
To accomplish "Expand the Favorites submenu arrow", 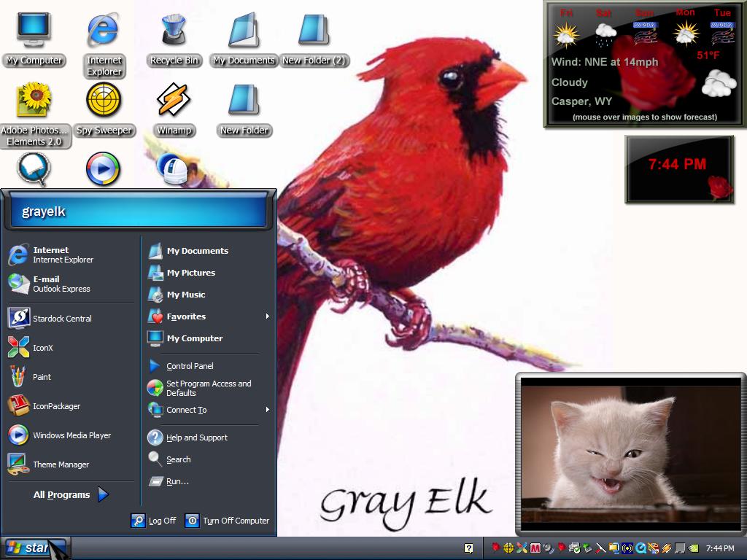I will tap(267, 316).
